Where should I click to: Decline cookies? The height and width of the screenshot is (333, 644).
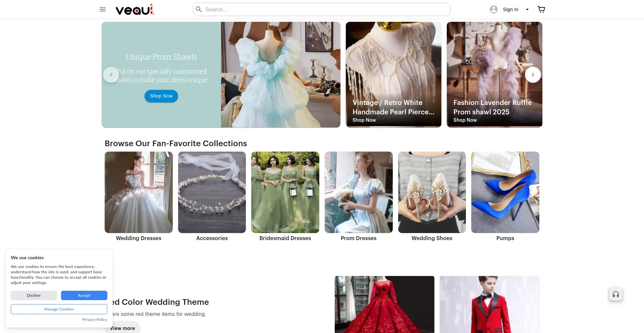click(34, 295)
